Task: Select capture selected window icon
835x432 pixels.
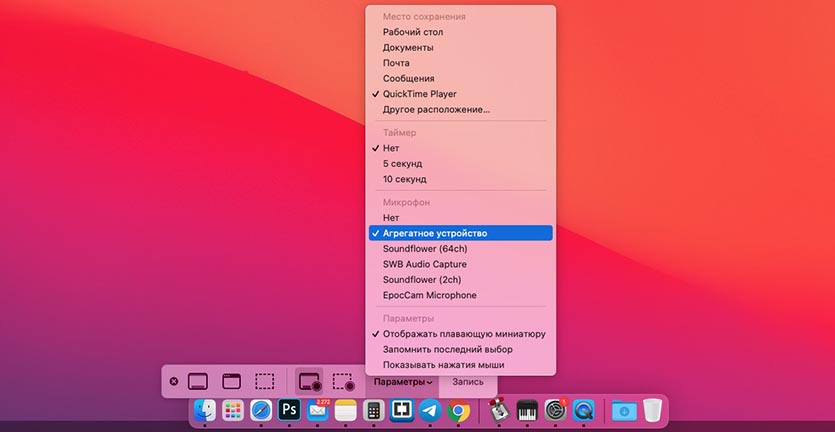Action: pos(231,381)
